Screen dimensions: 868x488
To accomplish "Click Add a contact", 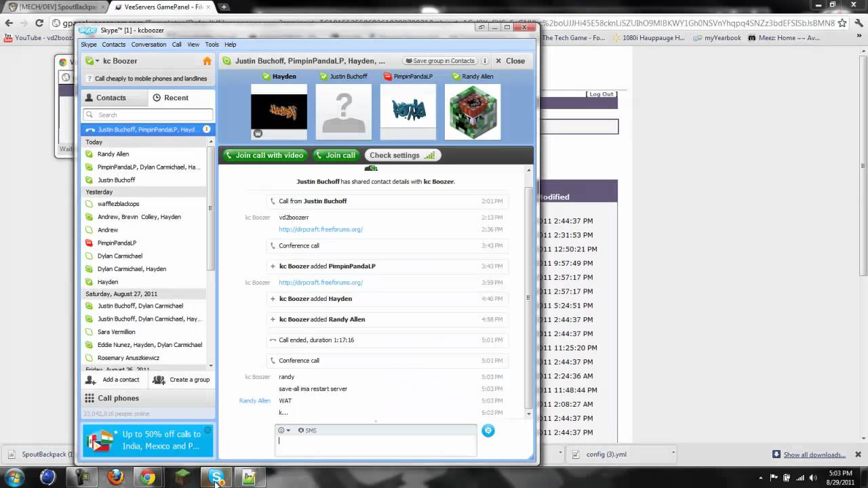I will tap(113, 380).
